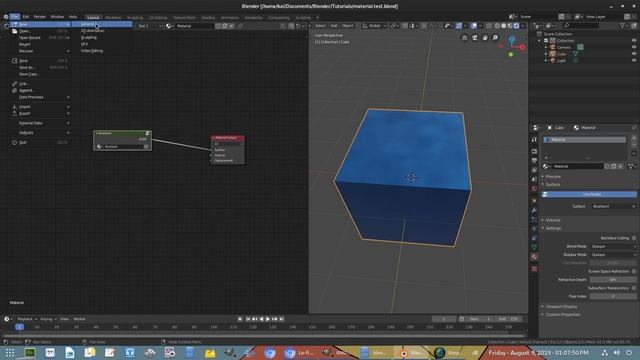The image size is (640, 360).
Task: Enable rendered viewport shading mode
Action: 516,26
